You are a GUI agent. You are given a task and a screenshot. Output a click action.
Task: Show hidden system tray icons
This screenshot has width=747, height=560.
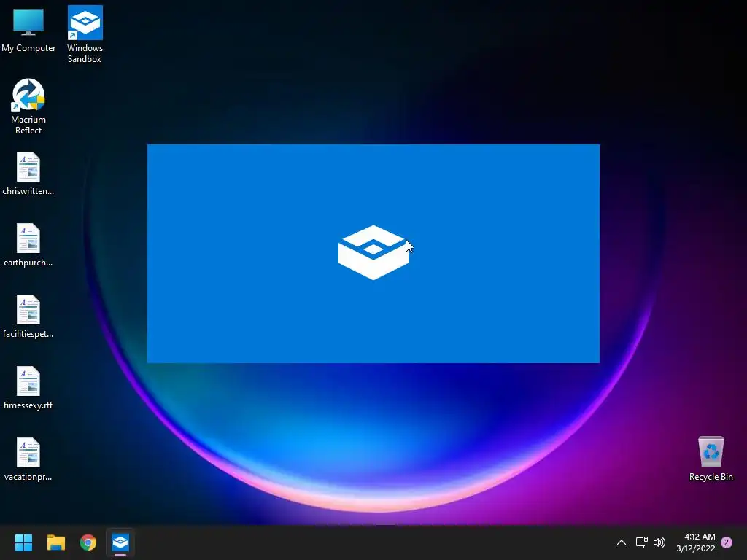pyautogui.click(x=622, y=542)
